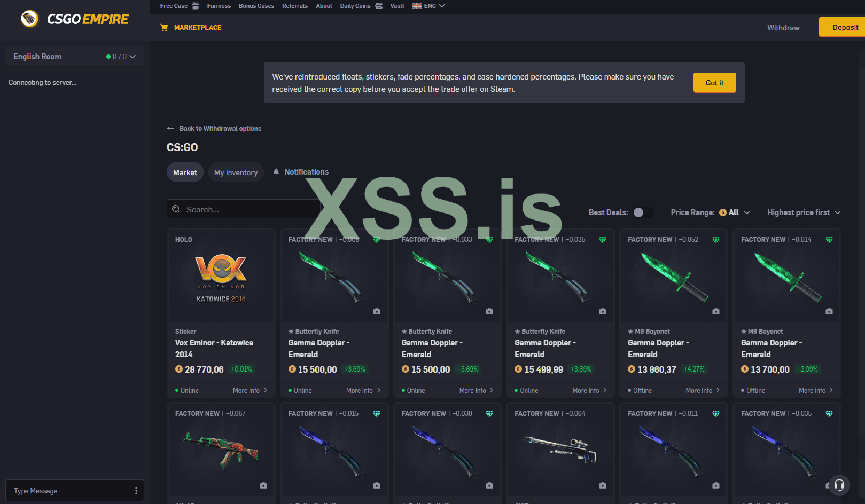The image size is (865, 504).
Task: Click the 28 770,06 price text
Action: 204,369
